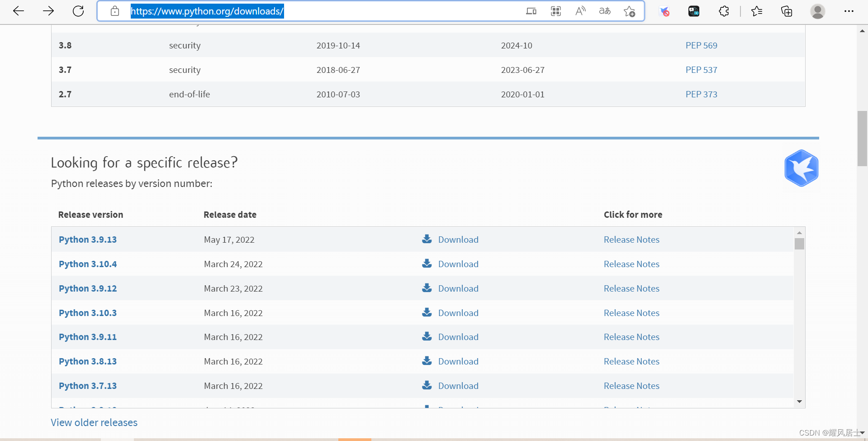Click the release list scrollbar down arrow
This screenshot has height=441, width=868.
pos(799,402)
